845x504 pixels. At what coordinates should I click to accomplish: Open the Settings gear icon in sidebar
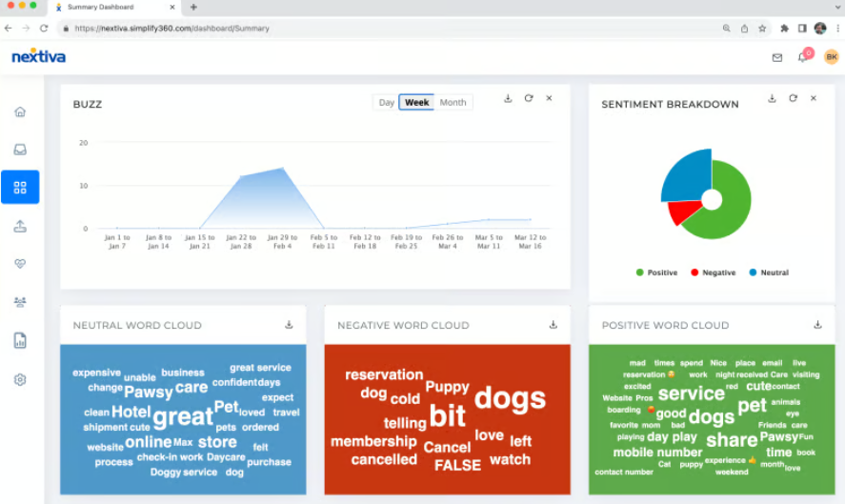click(20, 379)
